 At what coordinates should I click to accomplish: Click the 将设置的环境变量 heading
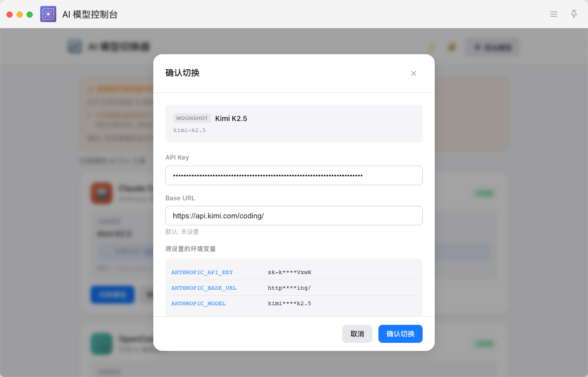point(190,249)
